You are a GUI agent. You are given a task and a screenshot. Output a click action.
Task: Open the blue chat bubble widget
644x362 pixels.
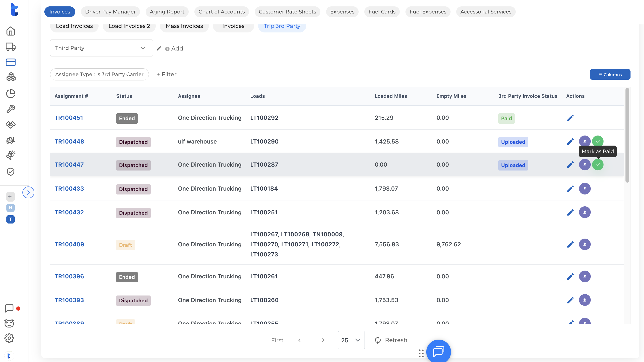pos(438,351)
